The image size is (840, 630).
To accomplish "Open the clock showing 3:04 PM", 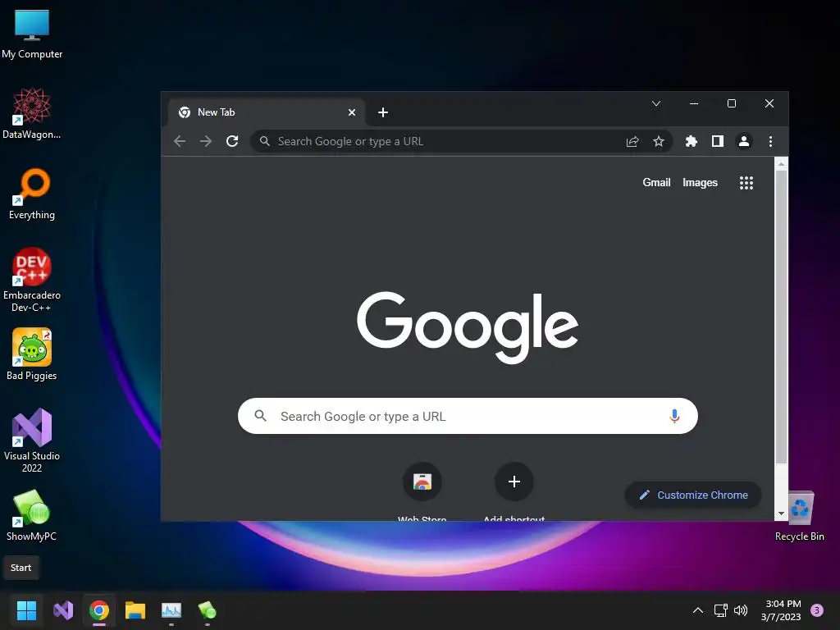I will click(x=782, y=610).
